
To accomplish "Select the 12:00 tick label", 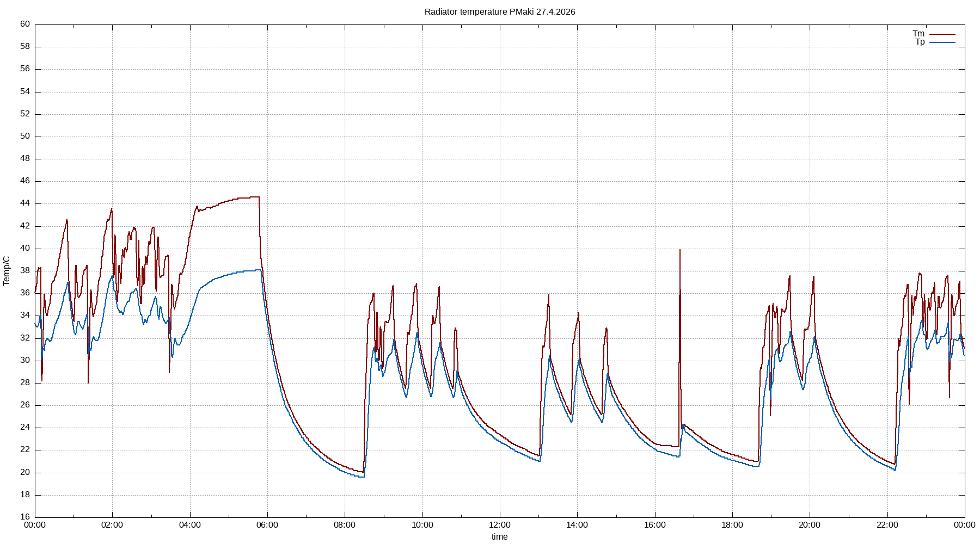I will [x=500, y=524].
